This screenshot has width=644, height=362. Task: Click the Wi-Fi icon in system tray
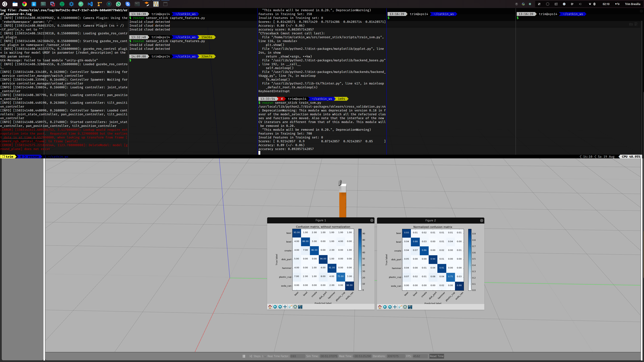[590, 4]
